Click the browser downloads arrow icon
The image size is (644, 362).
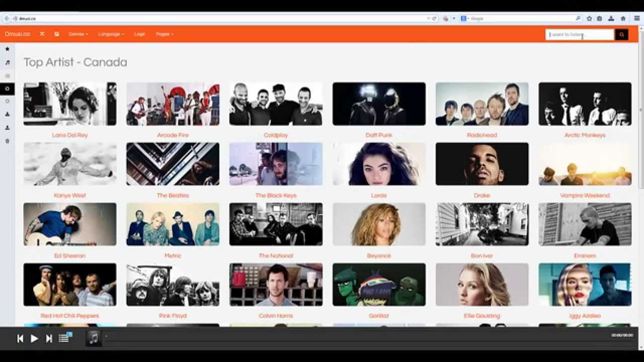pos(611,19)
